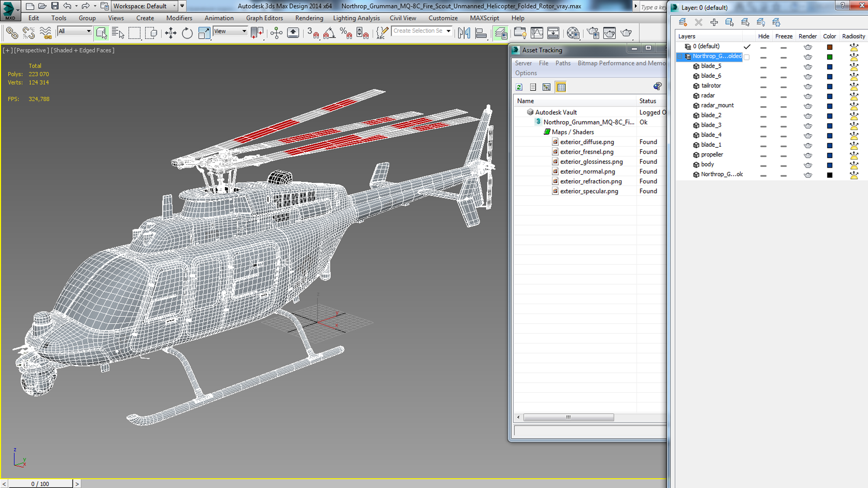The width and height of the screenshot is (868, 488).
Task: Open the Schematic View icon
Action: point(553,33)
